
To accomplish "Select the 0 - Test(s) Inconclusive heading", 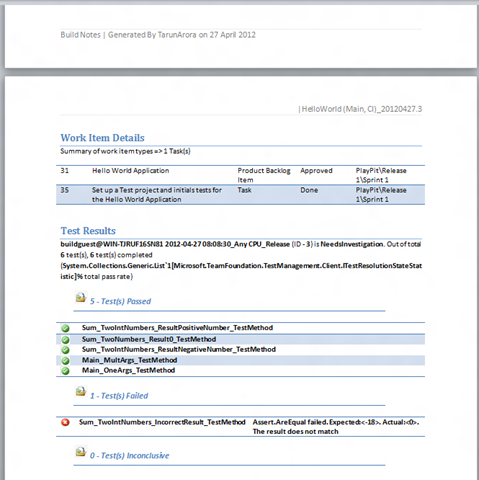I will pos(129,455).
